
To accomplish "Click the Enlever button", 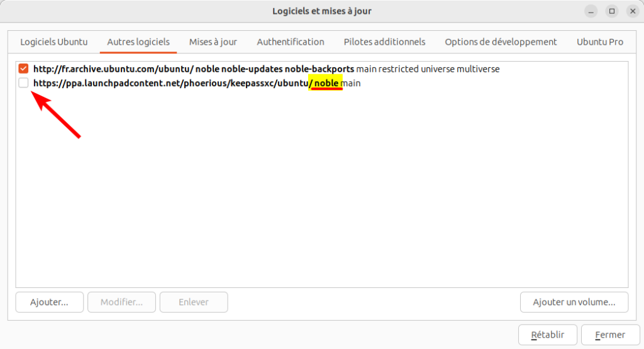I will (194, 302).
